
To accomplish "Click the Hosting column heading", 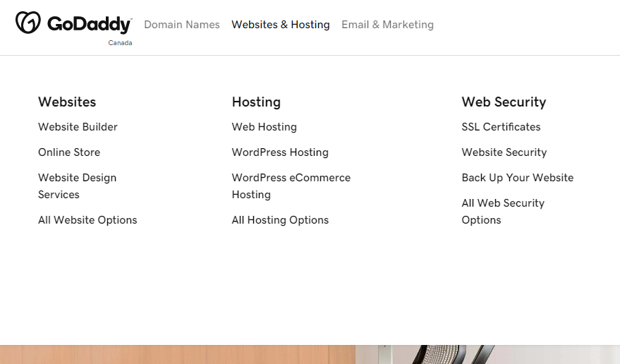I will pyautogui.click(x=256, y=102).
